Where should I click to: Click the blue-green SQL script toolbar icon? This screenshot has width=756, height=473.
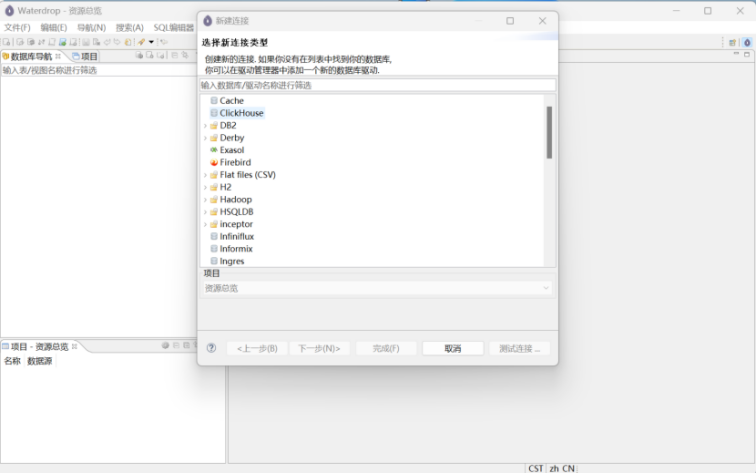(63, 42)
